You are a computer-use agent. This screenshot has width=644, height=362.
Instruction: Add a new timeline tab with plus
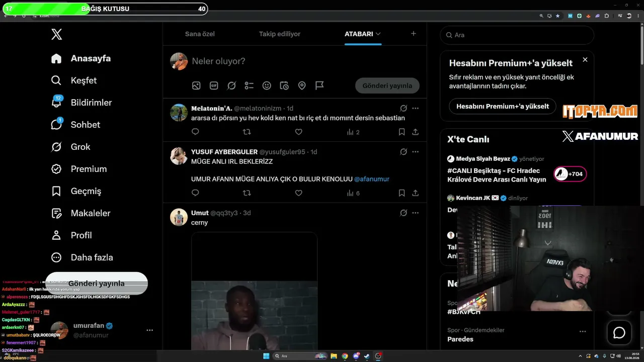(414, 34)
